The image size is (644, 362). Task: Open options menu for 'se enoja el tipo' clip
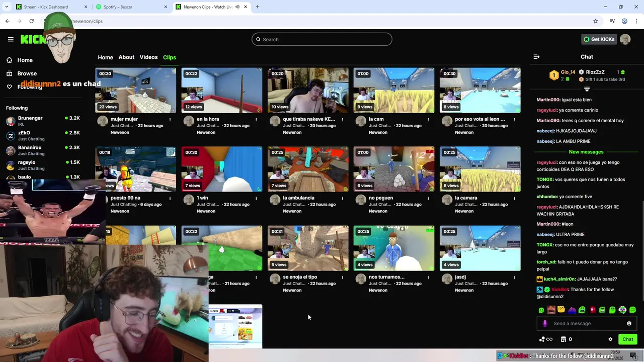coord(342,277)
